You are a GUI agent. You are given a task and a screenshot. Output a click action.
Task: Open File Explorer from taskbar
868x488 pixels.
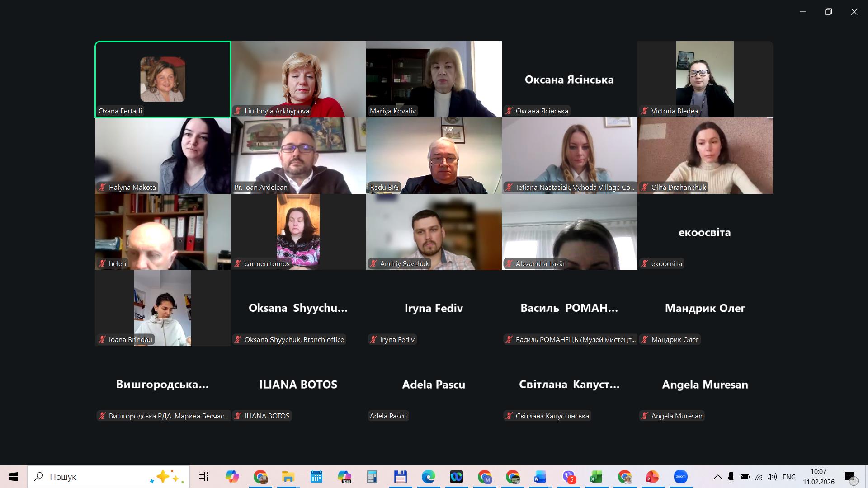(x=288, y=477)
